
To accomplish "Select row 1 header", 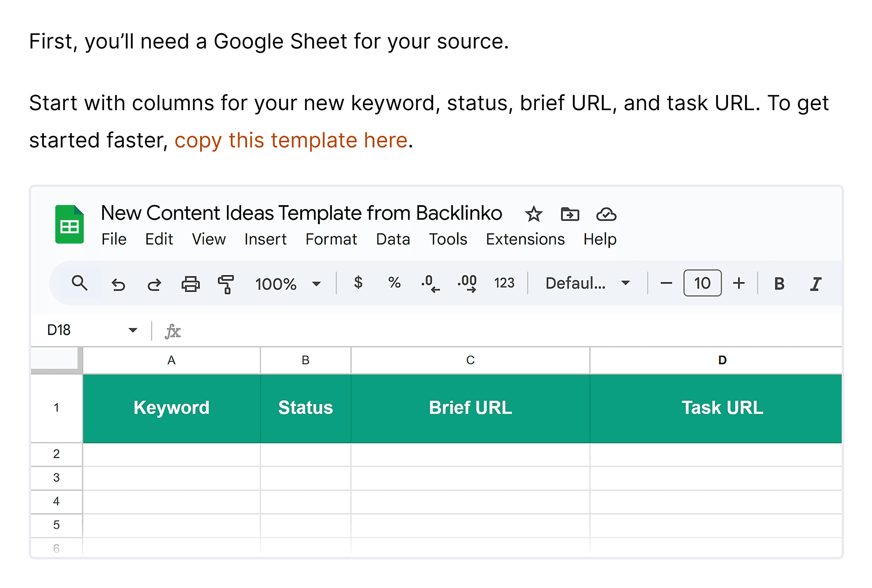I will (x=56, y=408).
